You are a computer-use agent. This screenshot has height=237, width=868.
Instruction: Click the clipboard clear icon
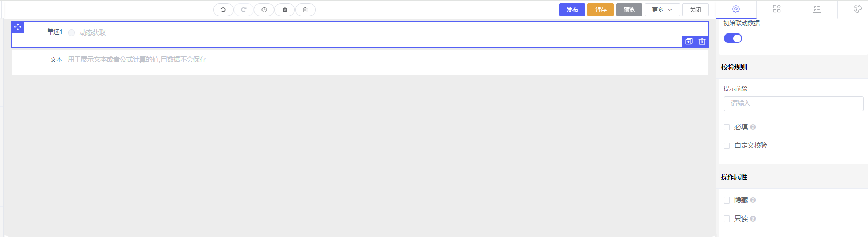(285, 10)
